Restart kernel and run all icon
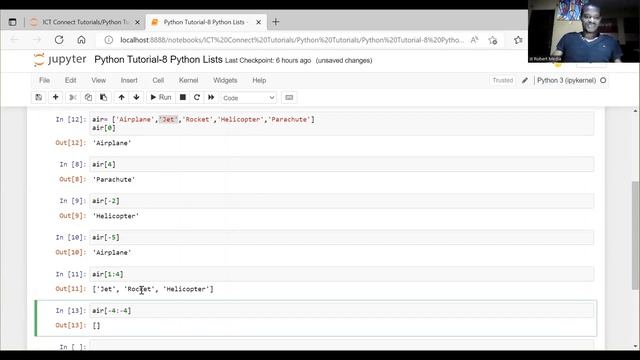Image resolution: width=640 pixels, height=360 pixels. click(x=211, y=98)
